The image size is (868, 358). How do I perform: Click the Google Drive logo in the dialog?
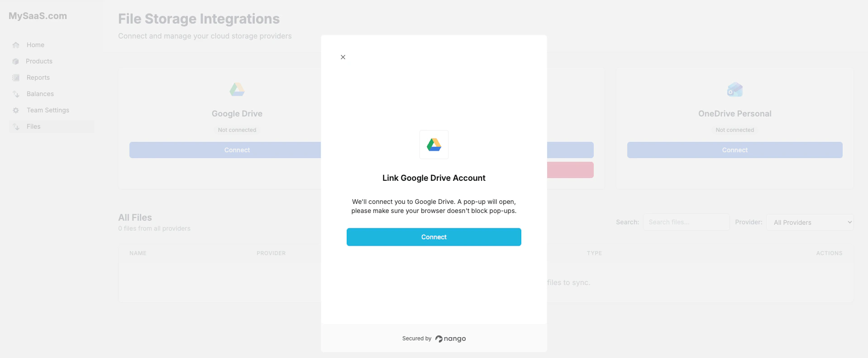pos(434,145)
